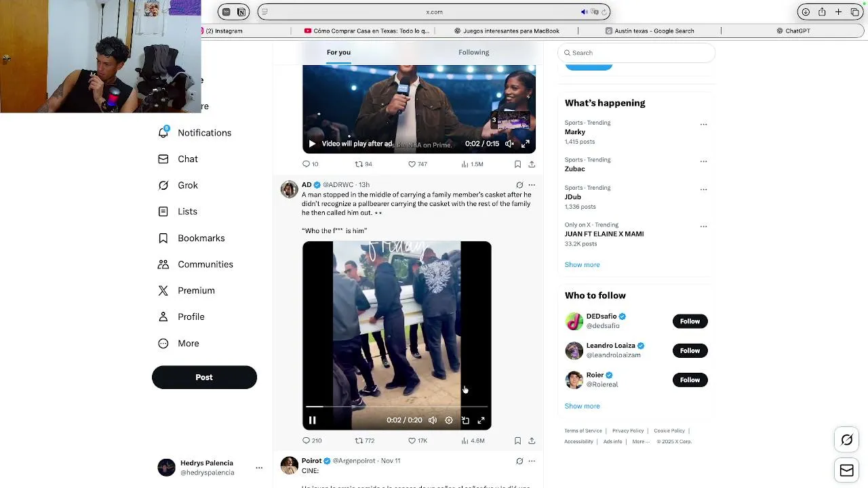Screen dimensions: 868x488
Task: Unmute the NBA ad video
Action: point(509,144)
